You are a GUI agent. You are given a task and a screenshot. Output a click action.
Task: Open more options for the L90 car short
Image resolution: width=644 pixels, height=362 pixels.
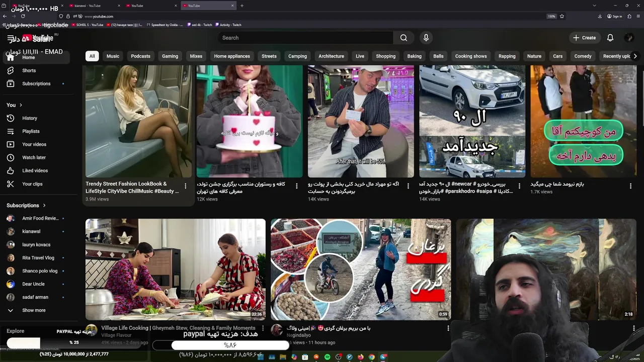pyautogui.click(x=519, y=186)
